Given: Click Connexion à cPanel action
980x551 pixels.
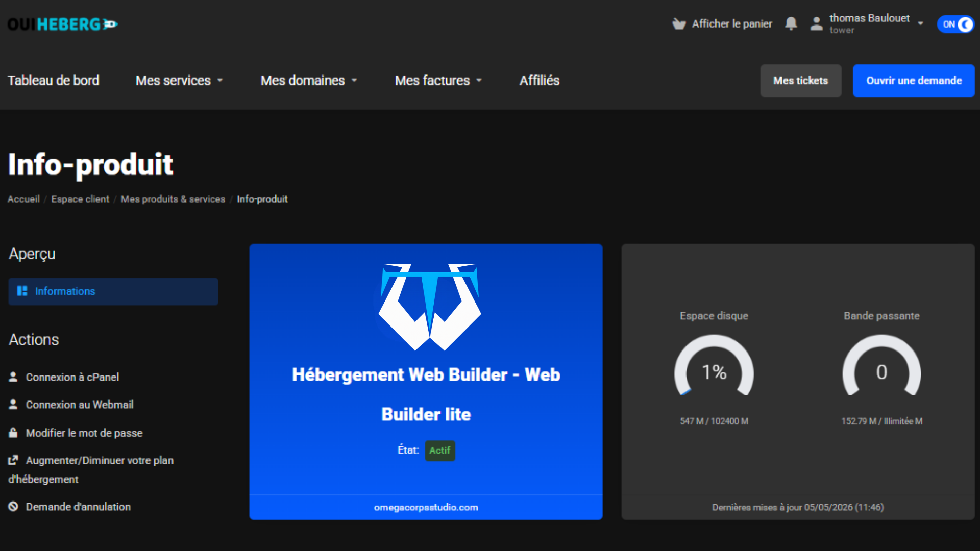Looking at the screenshot, I should (x=72, y=377).
